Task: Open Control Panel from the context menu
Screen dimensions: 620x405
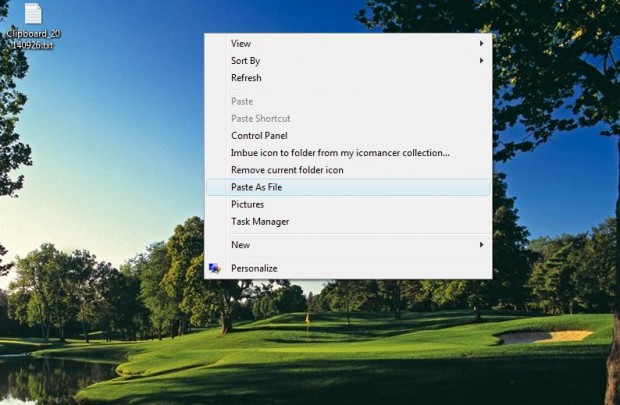Action: click(348, 136)
